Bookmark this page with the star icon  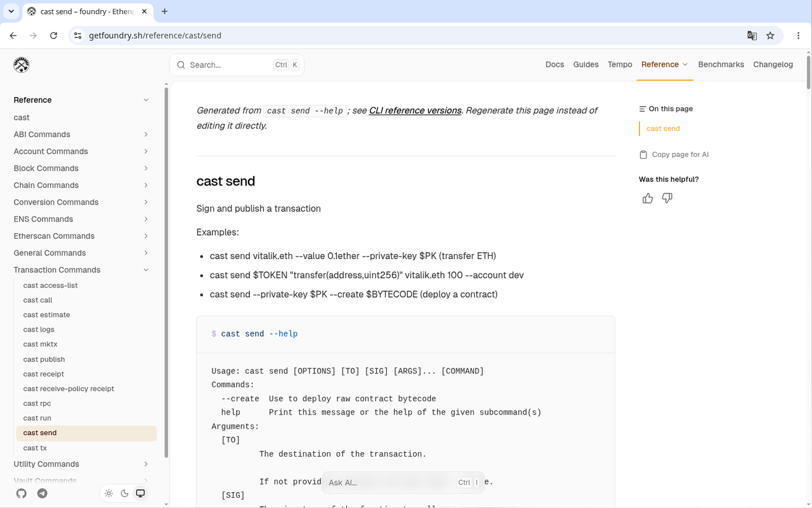pos(770,36)
